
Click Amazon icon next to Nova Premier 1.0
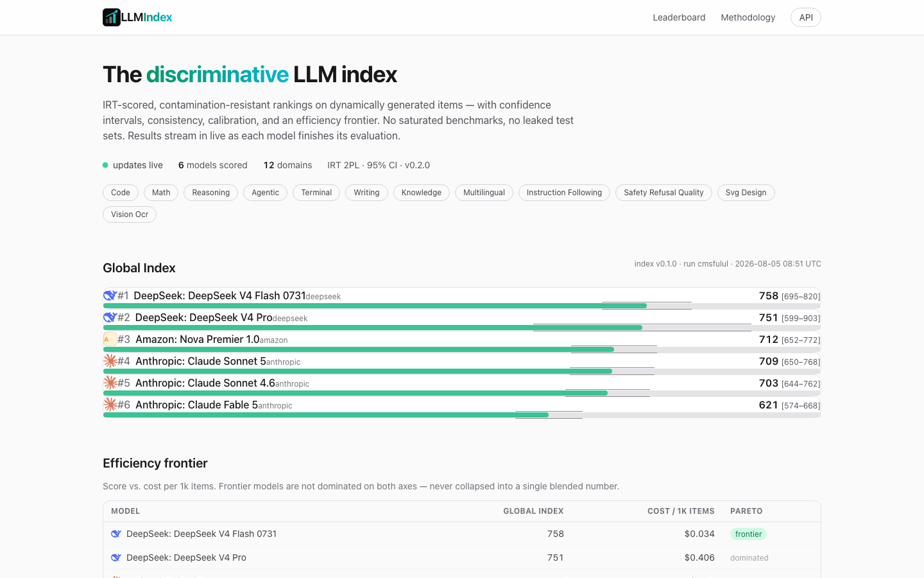tap(110, 339)
